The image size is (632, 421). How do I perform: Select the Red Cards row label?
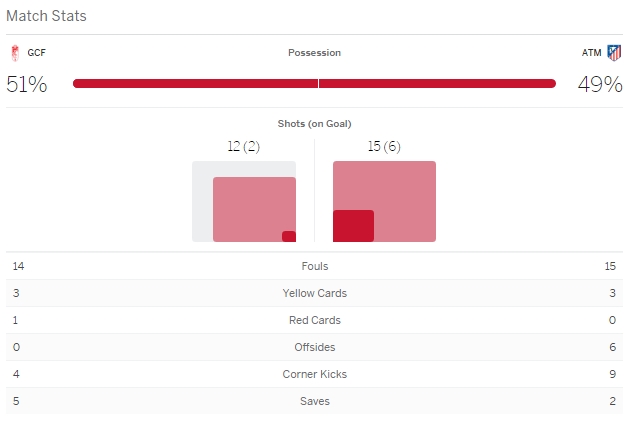point(314,320)
